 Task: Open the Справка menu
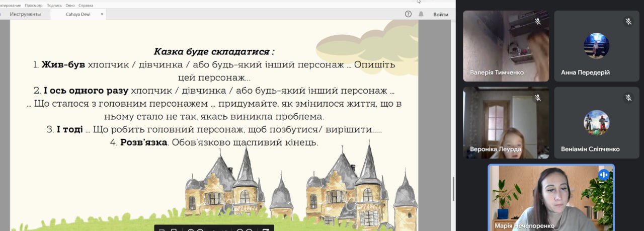(x=86, y=5)
